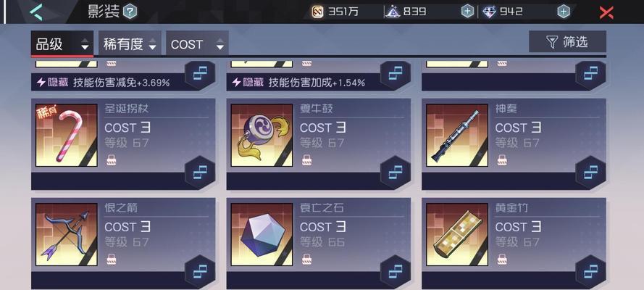The image size is (644, 290).
Task: Close the screen with red X
Action: (x=606, y=12)
